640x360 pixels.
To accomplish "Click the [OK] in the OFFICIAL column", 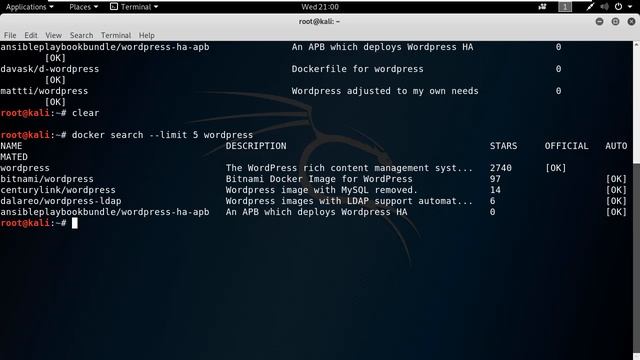I will click(556, 168).
